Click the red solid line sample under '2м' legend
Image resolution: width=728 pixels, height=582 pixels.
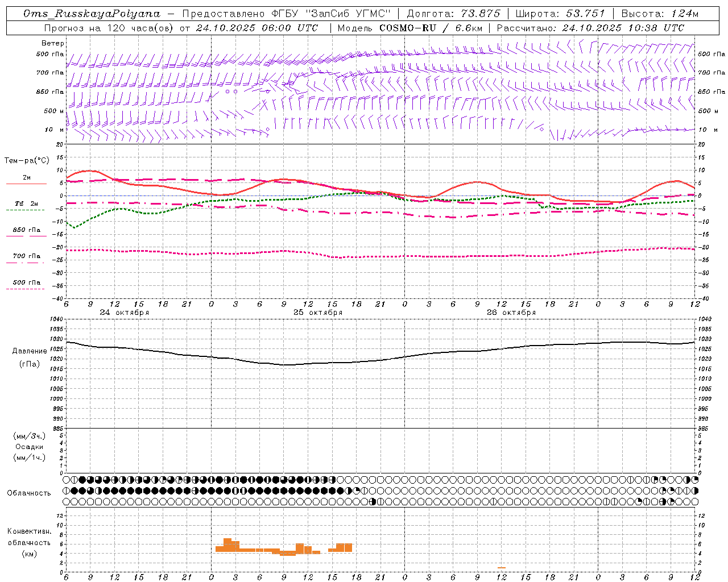[x=26, y=184]
